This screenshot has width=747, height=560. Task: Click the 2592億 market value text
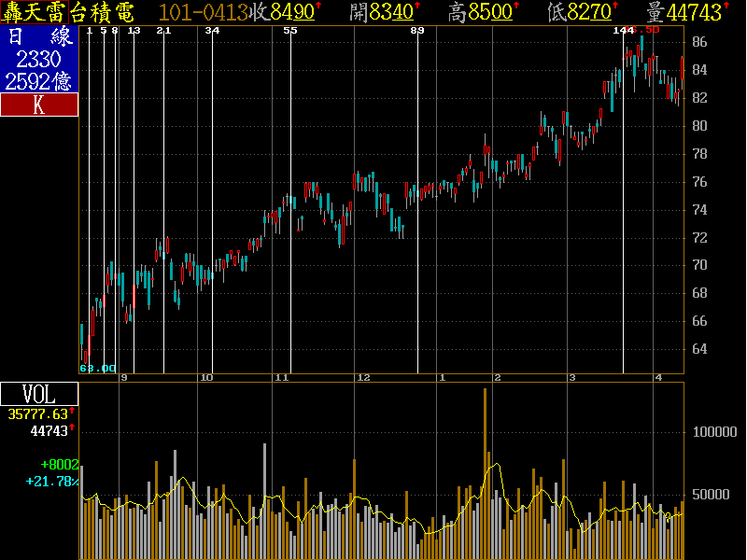(x=39, y=81)
